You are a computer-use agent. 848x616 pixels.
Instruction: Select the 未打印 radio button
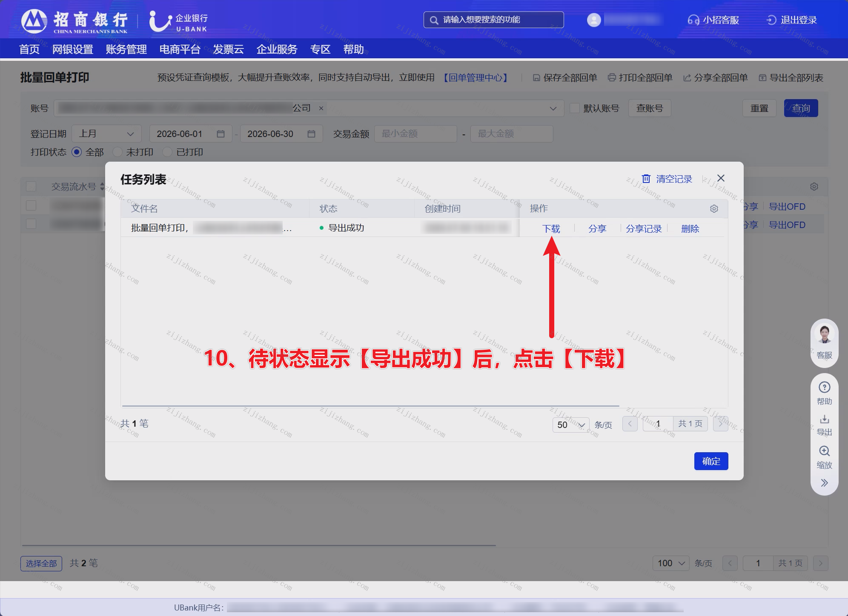(x=118, y=152)
